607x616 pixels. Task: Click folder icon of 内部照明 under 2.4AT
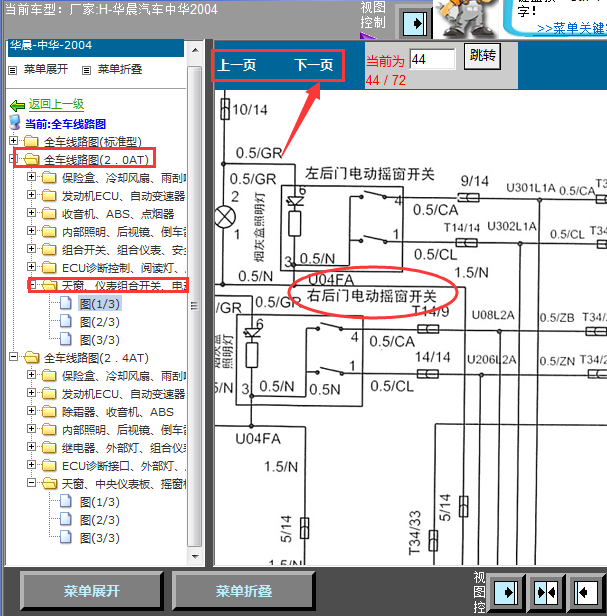[x=49, y=430]
